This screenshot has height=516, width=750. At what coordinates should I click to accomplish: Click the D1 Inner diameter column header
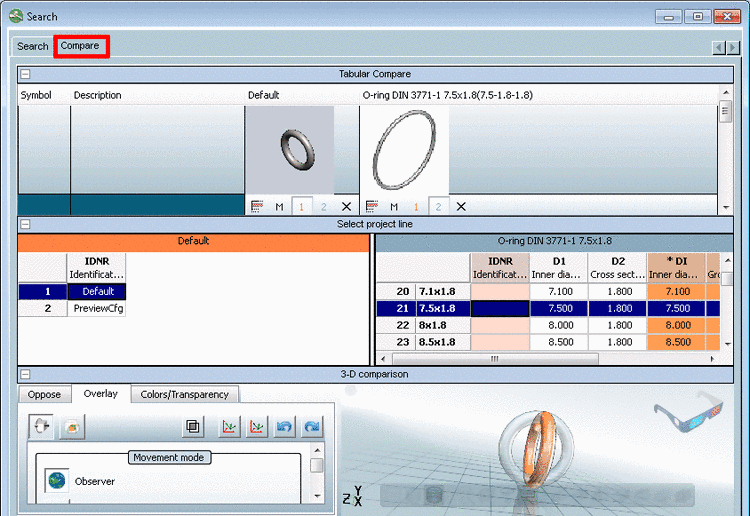tap(559, 268)
